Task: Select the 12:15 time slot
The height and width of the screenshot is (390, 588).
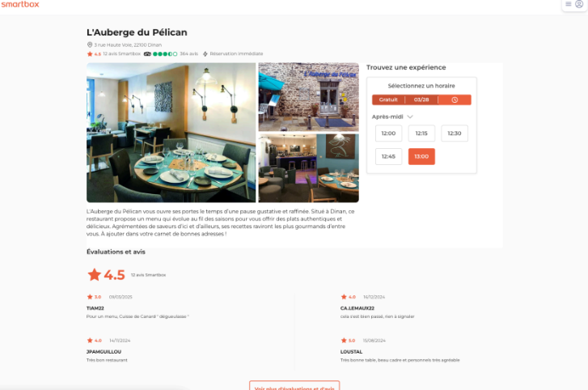Action: point(421,134)
